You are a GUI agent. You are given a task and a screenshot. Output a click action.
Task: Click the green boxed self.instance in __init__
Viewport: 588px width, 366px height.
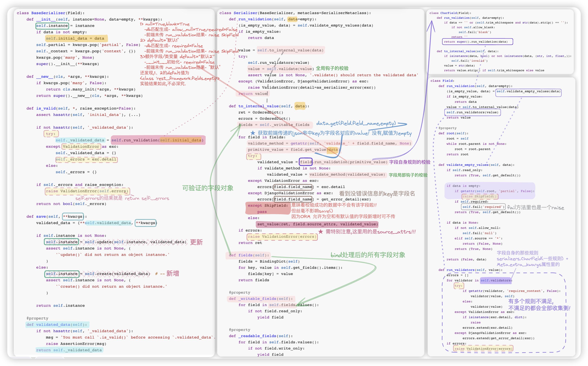coord(52,26)
